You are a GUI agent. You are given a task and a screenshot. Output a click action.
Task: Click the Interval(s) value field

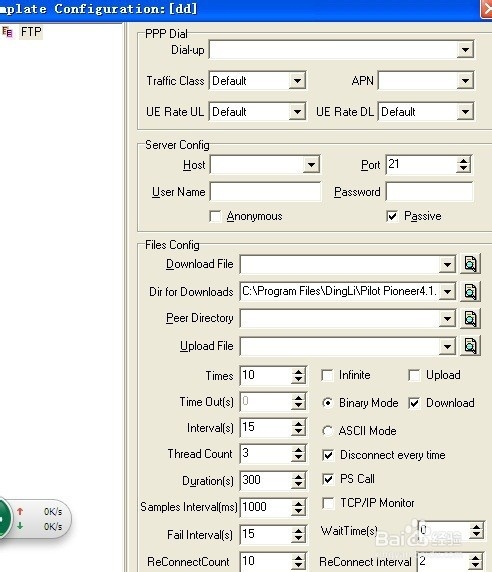click(x=266, y=428)
